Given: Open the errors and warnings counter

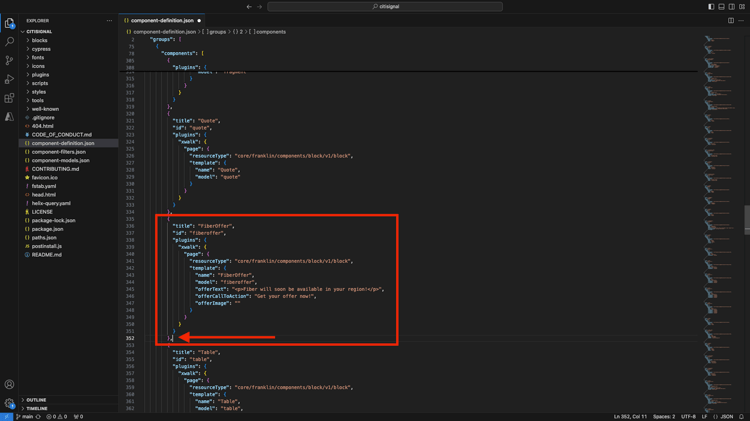Looking at the screenshot, I should pos(56,417).
